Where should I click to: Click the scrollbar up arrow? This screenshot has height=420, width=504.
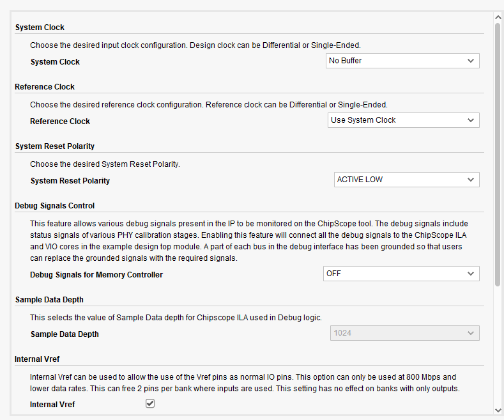498,17
